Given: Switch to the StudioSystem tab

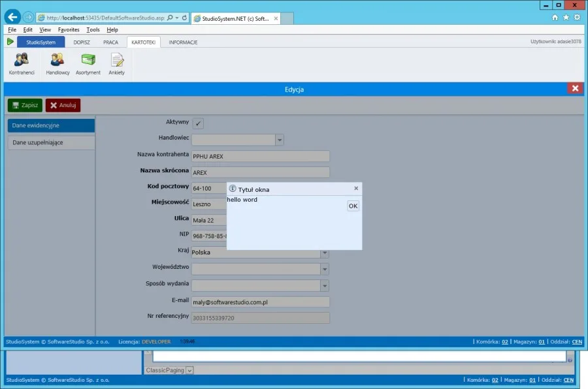Looking at the screenshot, I should coord(41,42).
